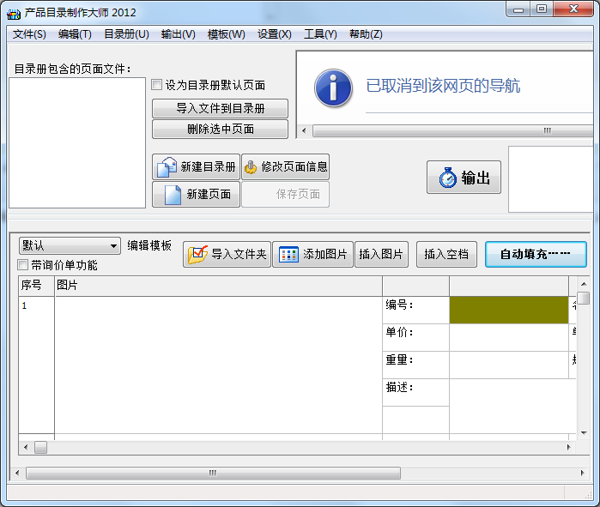Click the 删除选中页面 button
The width and height of the screenshot is (600, 507).
point(220,129)
